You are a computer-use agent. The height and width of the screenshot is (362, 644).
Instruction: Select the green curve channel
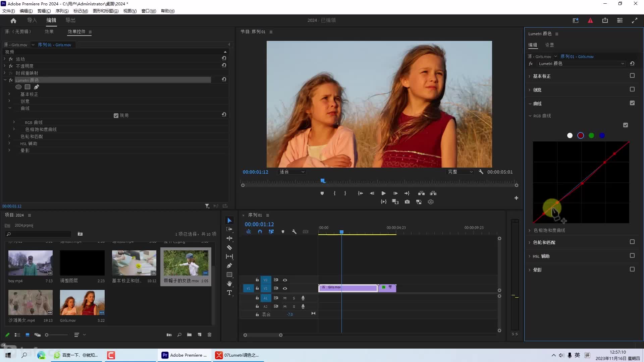pyautogui.click(x=591, y=135)
